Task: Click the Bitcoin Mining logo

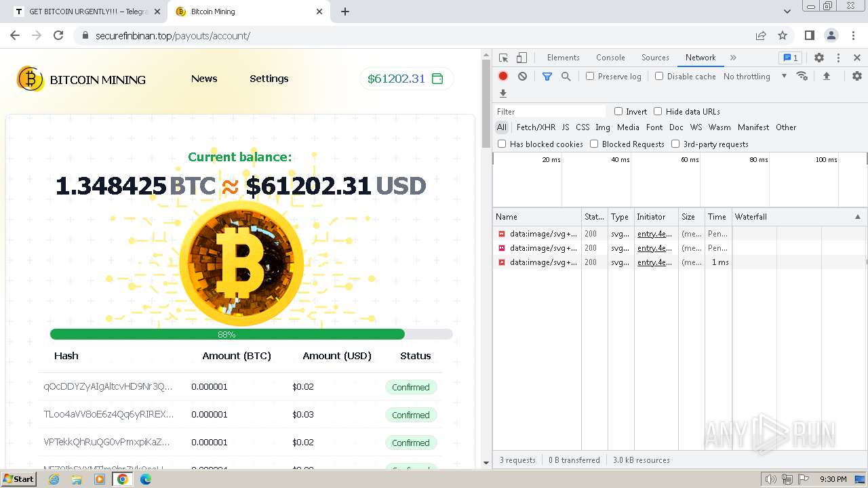Action: pyautogui.click(x=81, y=79)
